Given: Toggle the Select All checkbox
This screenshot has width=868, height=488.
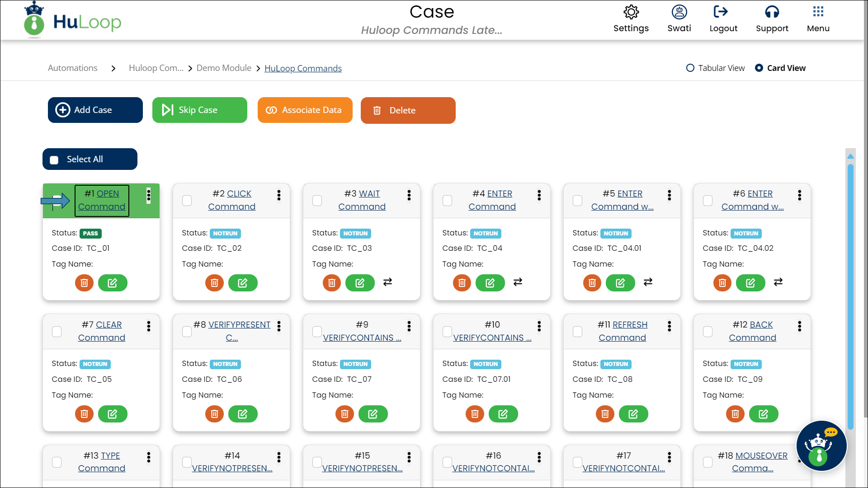Looking at the screenshot, I should point(54,160).
